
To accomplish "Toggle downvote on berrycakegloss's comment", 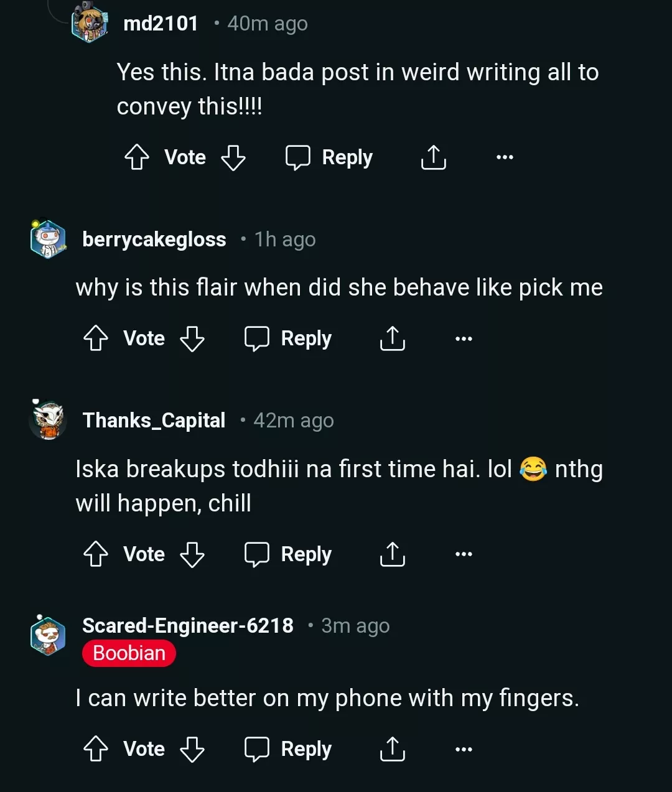I will tap(192, 339).
